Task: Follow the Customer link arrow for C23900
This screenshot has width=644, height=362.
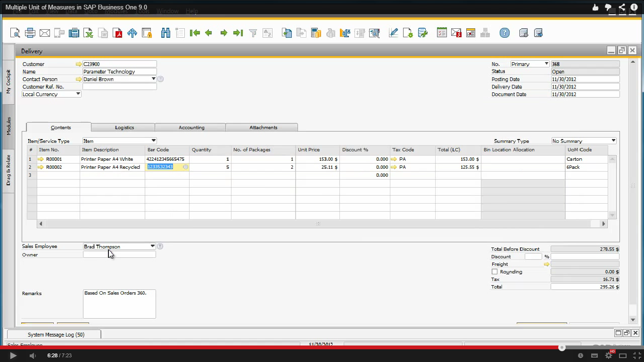Action: (79, 64)
